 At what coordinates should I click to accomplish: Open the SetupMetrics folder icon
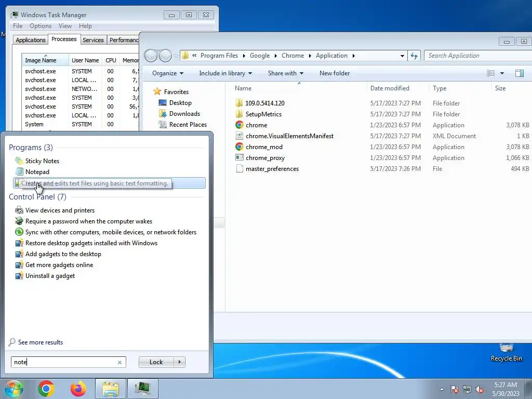point(239,114)
